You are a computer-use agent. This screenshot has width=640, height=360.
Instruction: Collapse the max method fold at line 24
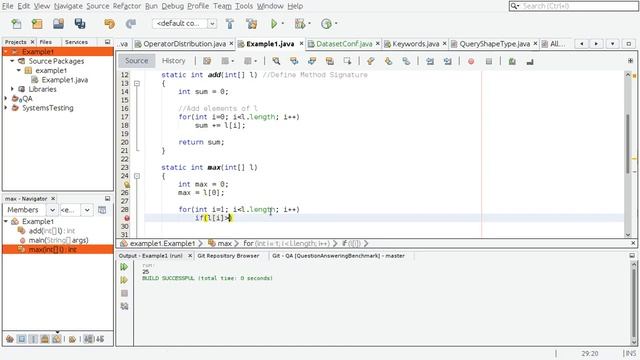(137, 176)
